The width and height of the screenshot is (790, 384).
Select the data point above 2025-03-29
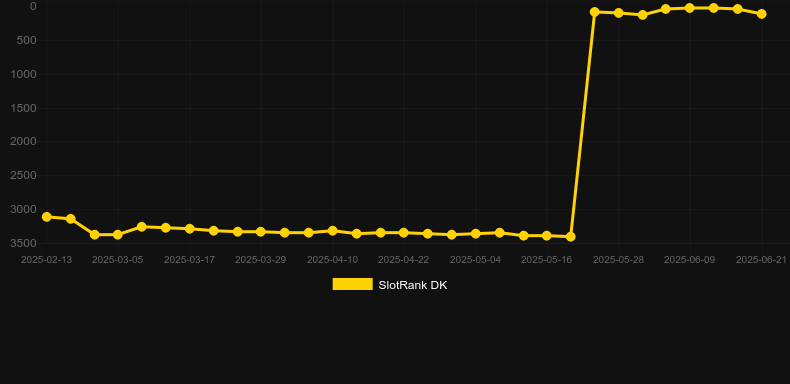[260, 232]
